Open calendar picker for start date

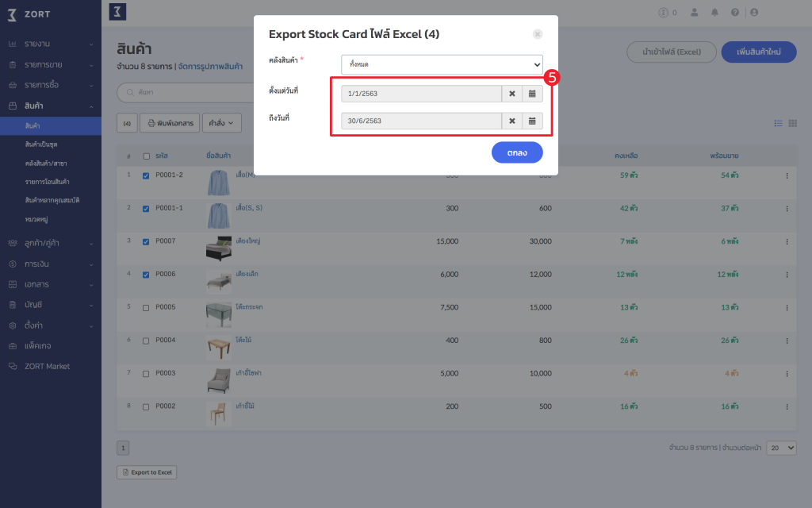point(532,94)
